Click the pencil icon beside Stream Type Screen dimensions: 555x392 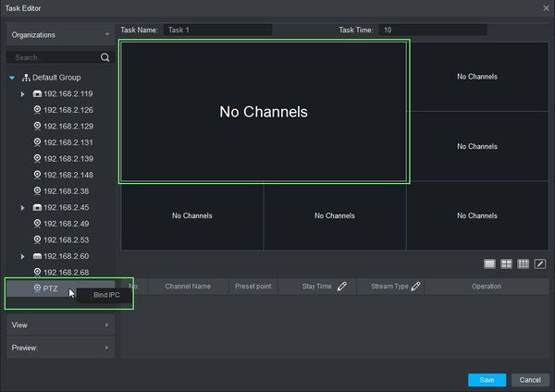[x=416, y=287]
